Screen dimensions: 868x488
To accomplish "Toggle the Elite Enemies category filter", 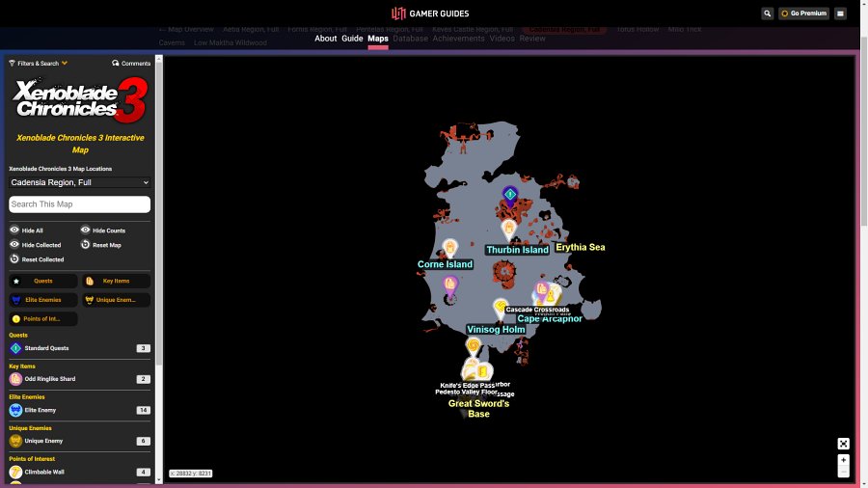I will pyautogui.click(x=43, y=300).
